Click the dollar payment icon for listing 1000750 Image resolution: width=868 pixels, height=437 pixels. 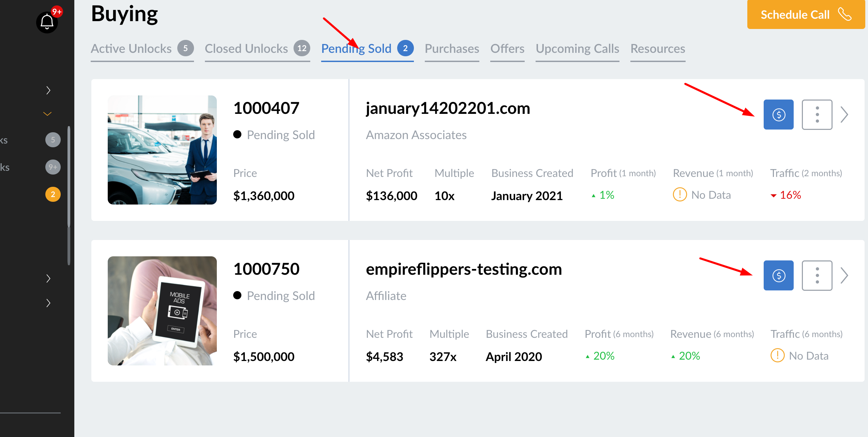(778, 275)
